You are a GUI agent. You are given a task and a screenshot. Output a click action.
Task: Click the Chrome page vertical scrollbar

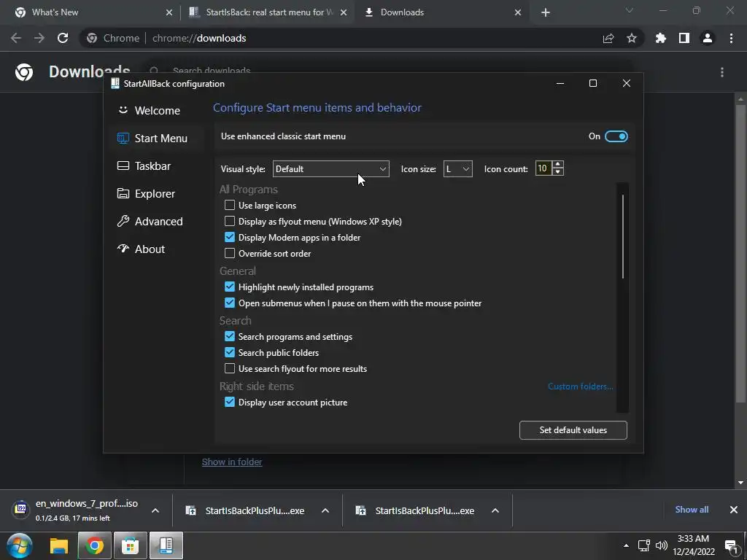(x=740, y=252)
